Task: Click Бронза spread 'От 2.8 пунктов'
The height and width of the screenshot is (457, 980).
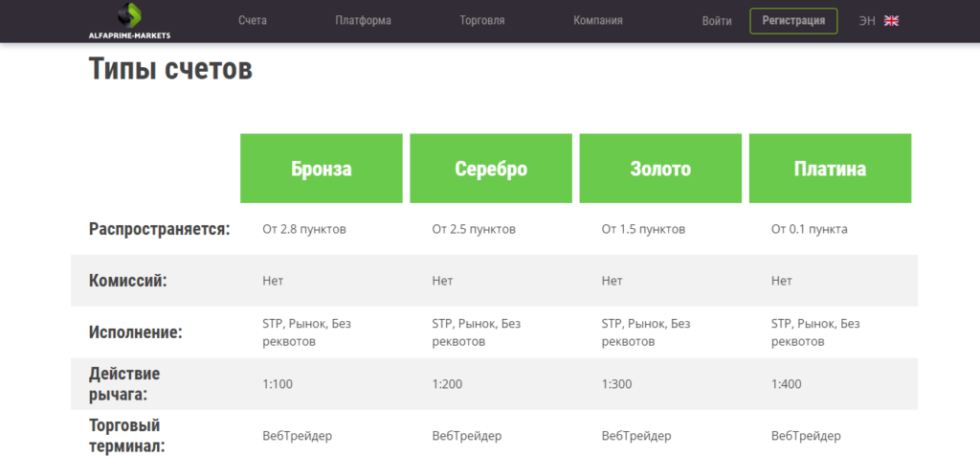Action: click(x=304, y=229)
